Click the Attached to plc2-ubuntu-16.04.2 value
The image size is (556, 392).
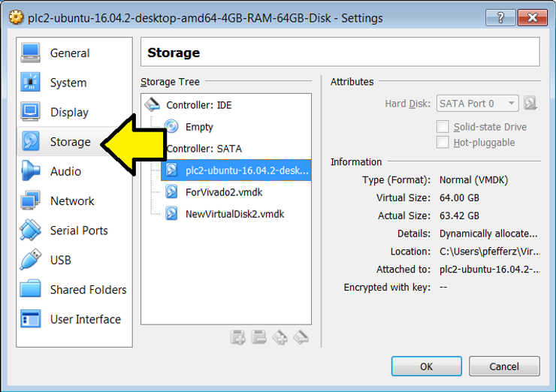[490, 270]
